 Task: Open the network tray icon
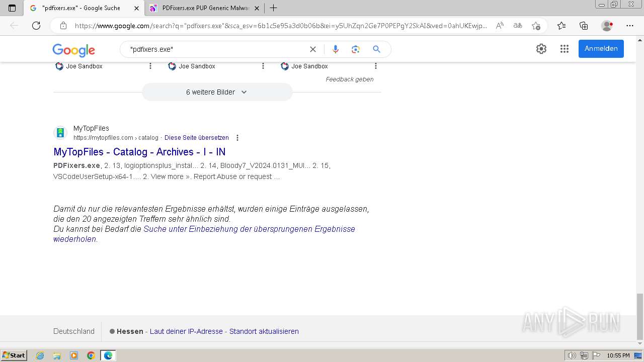(584, 355)
